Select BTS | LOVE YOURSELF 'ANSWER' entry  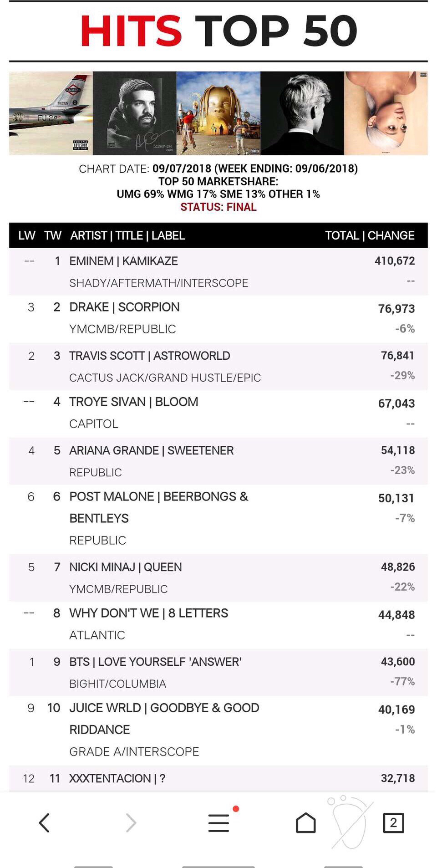coord(155,662)
